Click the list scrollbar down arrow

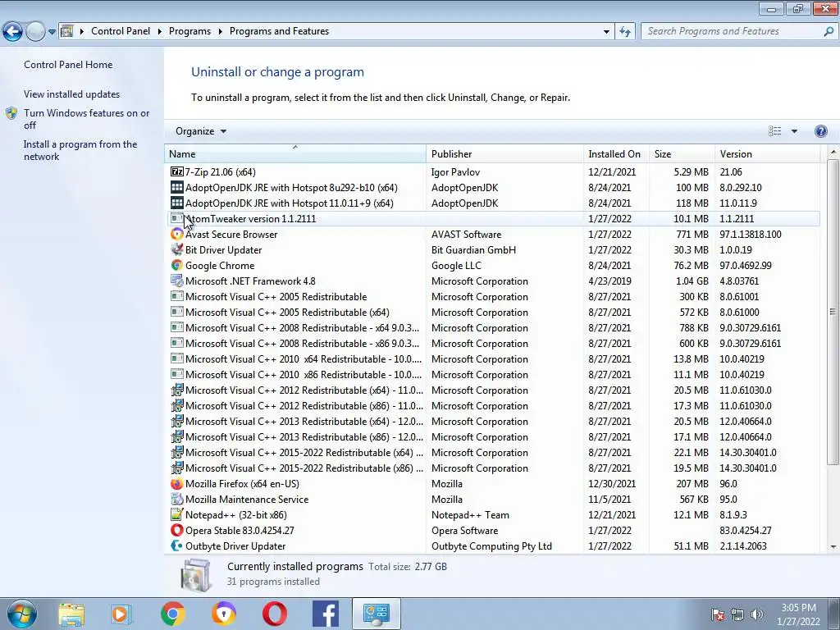click(x=833, y=547)
